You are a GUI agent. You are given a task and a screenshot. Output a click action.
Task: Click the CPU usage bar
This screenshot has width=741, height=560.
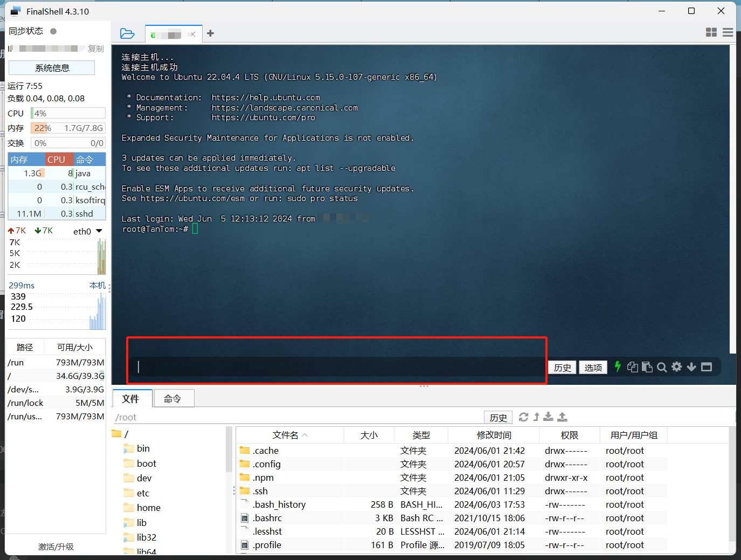(68, 113)
